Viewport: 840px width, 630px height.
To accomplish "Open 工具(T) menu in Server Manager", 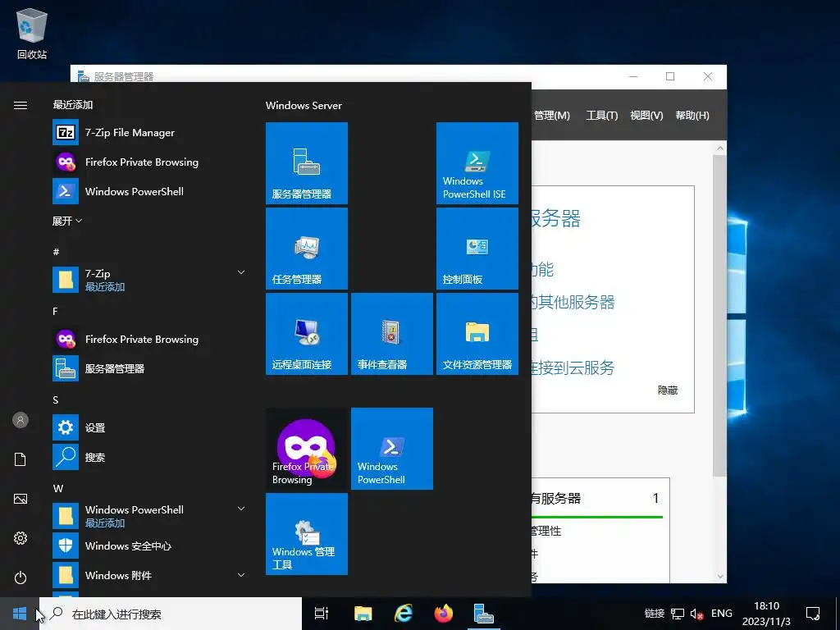I will (601, 115).
